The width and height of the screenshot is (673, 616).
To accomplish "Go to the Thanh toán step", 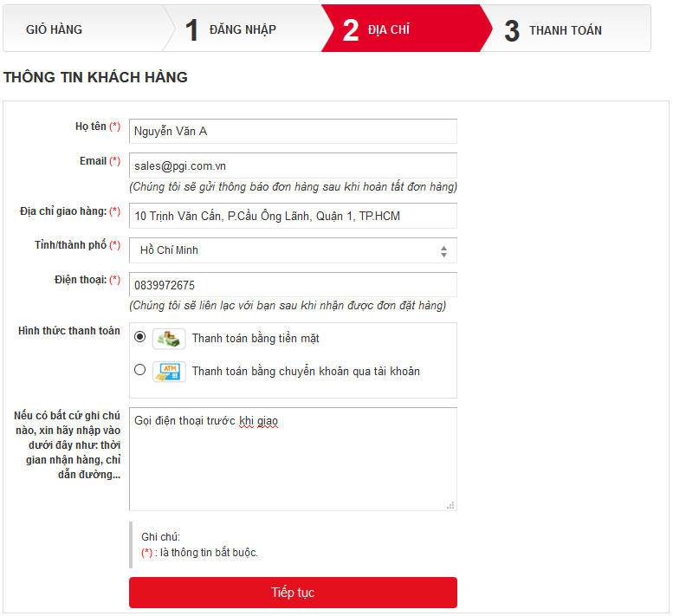I will [566, 30].
